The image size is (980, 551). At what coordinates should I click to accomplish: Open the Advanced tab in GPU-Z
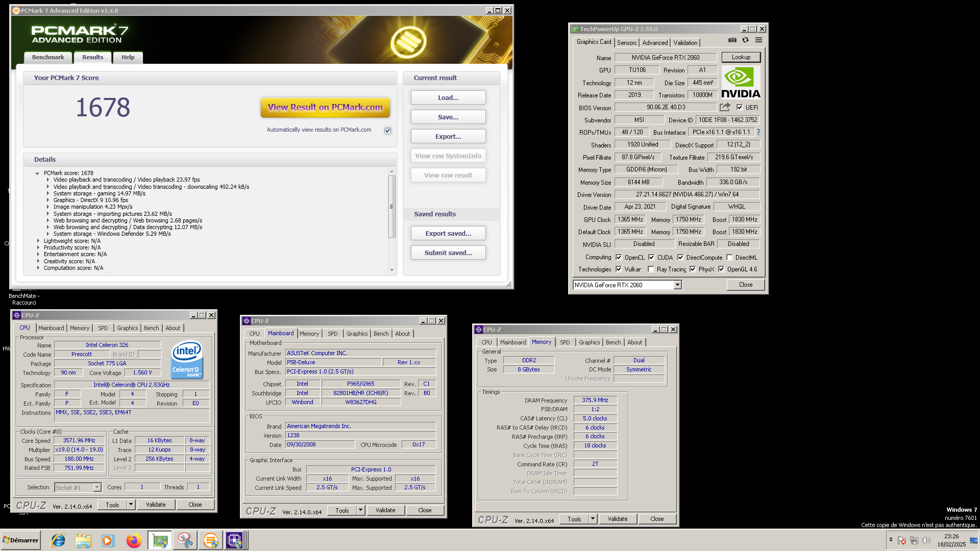655,43
